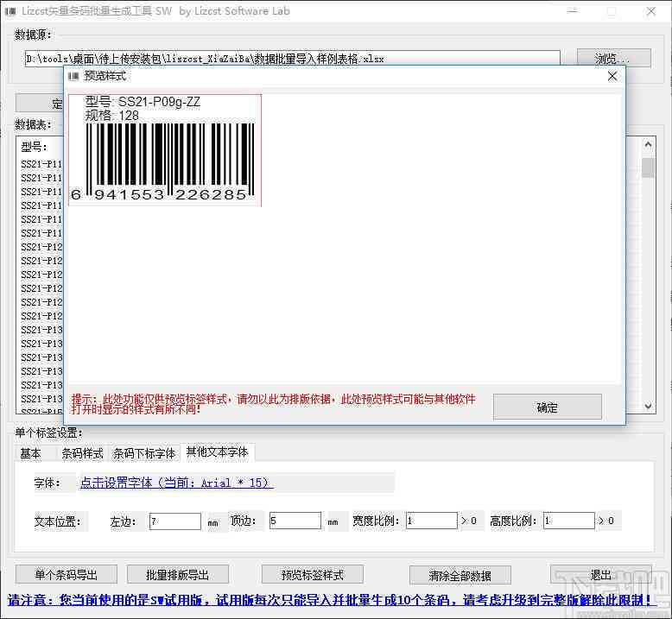Click the 批量排版导出 button
The image size is (672, 619).
coord(177,574)
